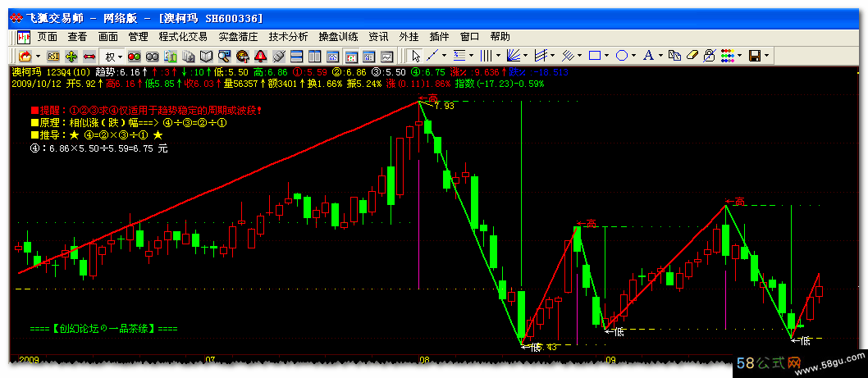The image size is (868, 378).
Task: Click the copy drawing objects icon
Action: click(x=675, y=56)
